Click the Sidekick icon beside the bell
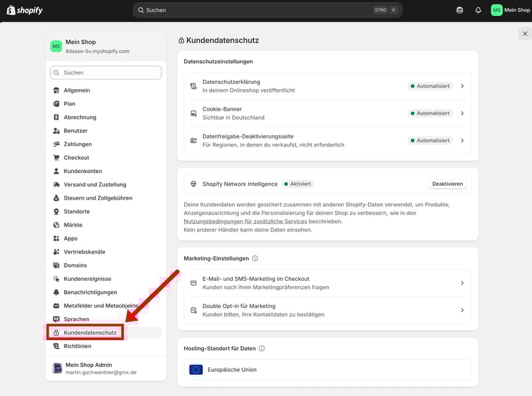The height and width of the screenshot is (396, 532). (460, 10)
